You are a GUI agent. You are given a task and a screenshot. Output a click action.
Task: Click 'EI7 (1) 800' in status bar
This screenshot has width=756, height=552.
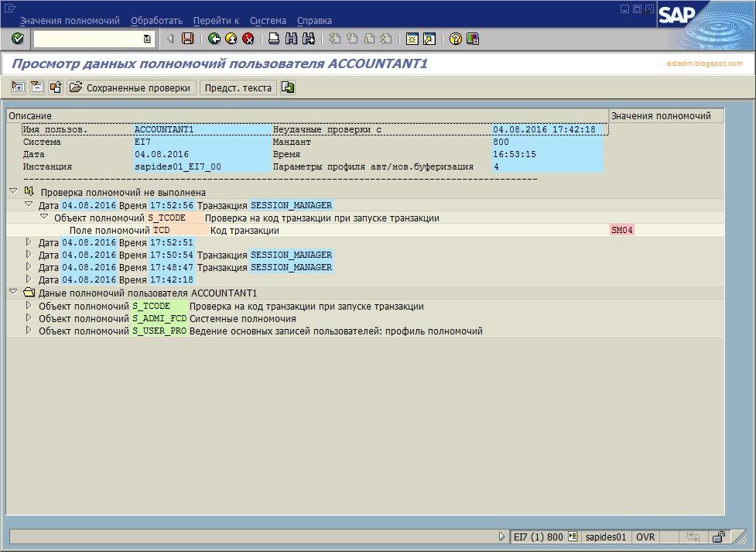(x=539, y=537)
